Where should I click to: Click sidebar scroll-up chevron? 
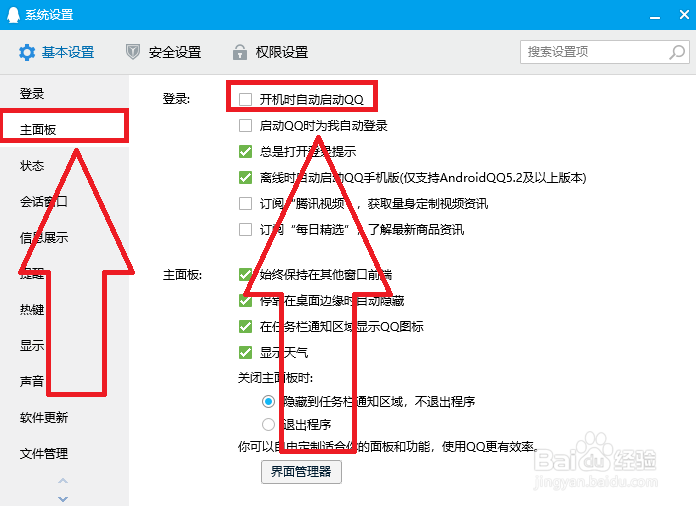click(63, 481)
